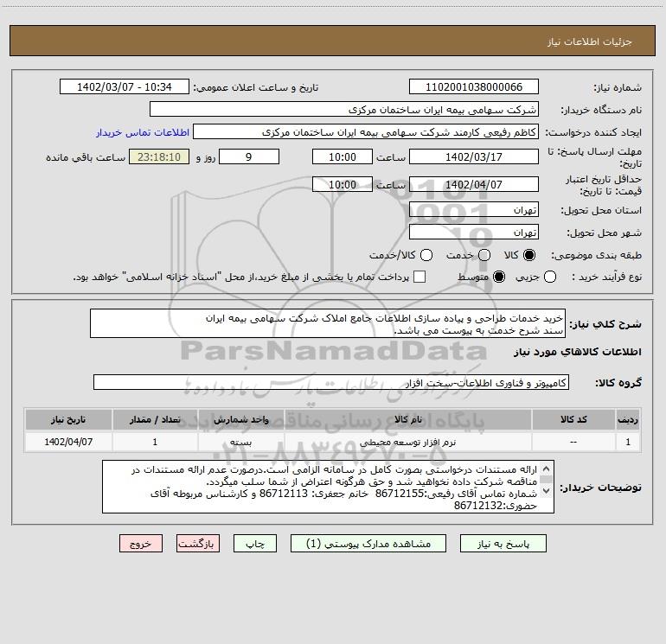Click the شماره نیاز field 1102001038000066

pos(474,87)
